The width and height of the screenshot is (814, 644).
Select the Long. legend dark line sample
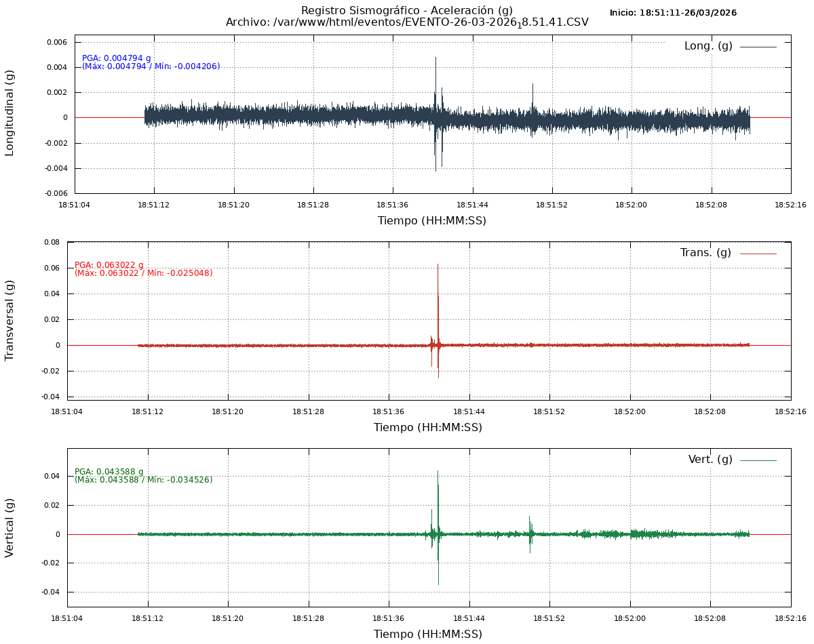point(758,47)
